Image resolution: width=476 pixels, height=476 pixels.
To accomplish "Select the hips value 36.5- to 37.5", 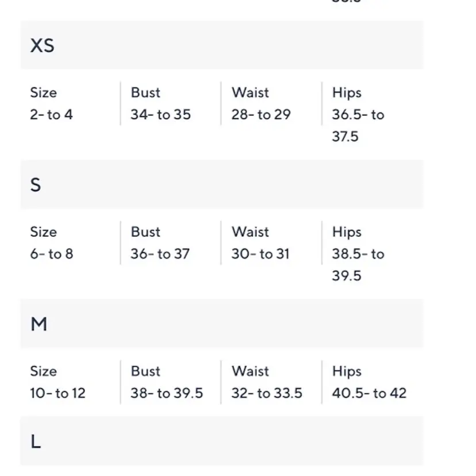I will pos(358,125).
